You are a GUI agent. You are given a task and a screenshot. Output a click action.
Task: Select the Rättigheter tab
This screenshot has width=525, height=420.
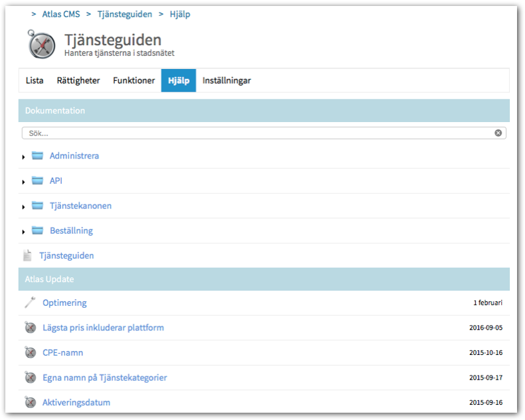pyautogui.click(x=78, y=80)
